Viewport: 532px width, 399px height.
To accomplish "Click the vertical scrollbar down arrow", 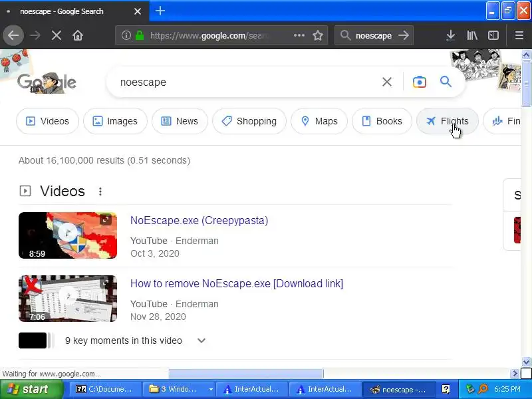I will pos(526,362).
